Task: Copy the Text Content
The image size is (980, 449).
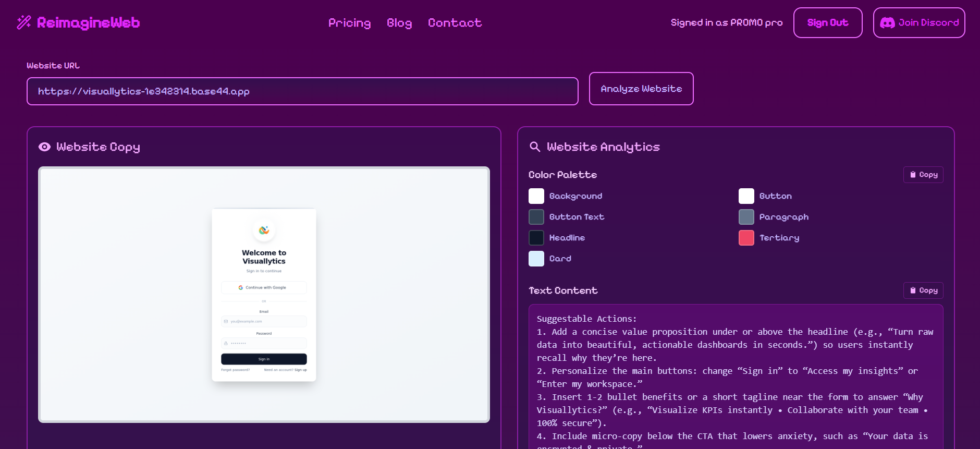Action: (923, 290)
